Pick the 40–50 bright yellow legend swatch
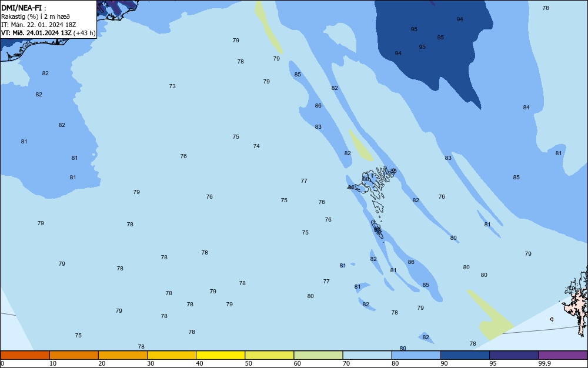 pos(220,355)
